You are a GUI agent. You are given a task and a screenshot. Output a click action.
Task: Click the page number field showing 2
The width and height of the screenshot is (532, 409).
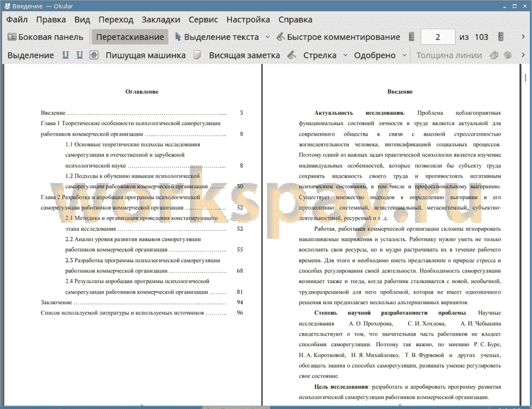[x=438, y=37]
